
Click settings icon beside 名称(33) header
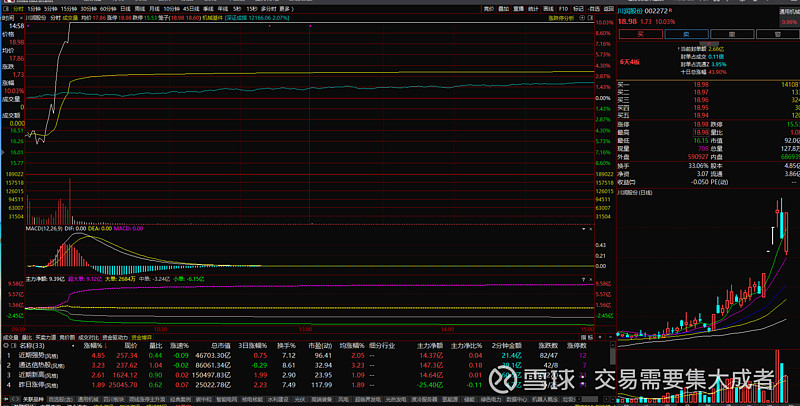[x=6, y=346]
